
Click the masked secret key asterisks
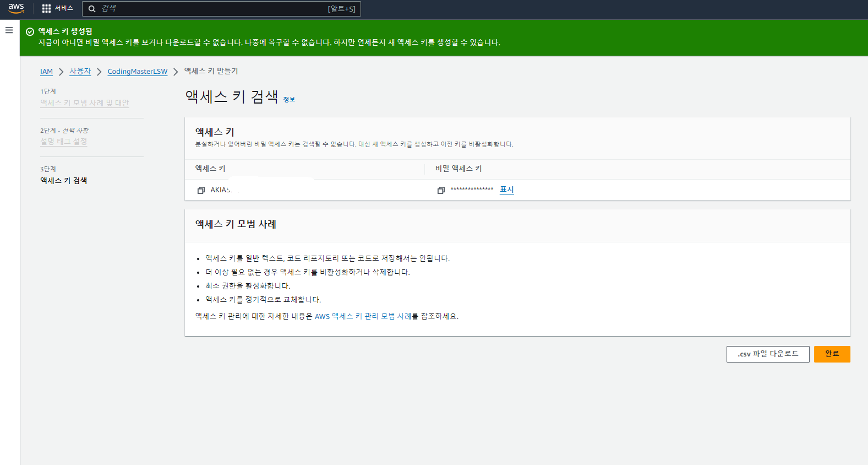(472, 190)
